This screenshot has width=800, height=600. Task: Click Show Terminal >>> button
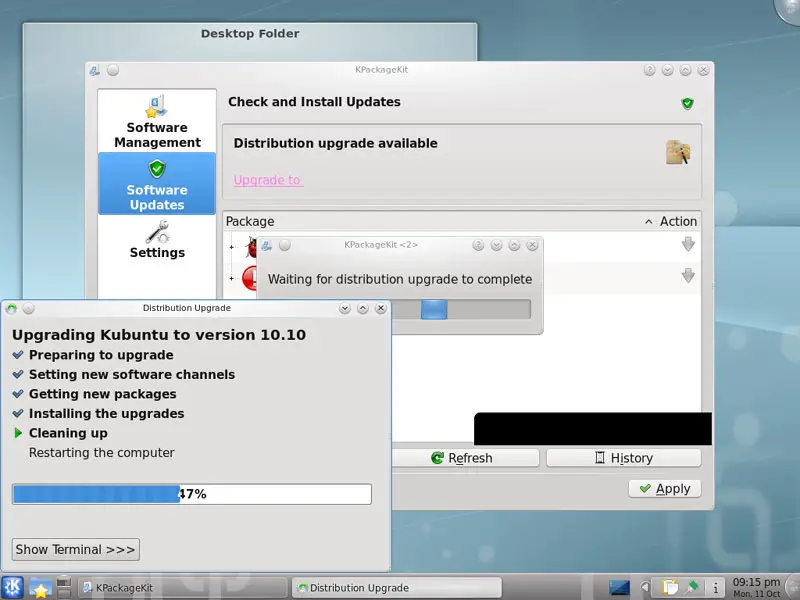pos(76,549)
